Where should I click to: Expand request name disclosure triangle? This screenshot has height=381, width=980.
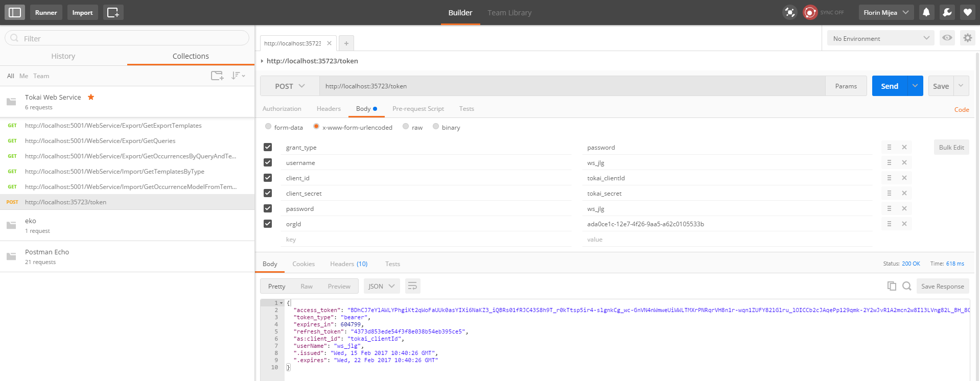coord(262,61)
